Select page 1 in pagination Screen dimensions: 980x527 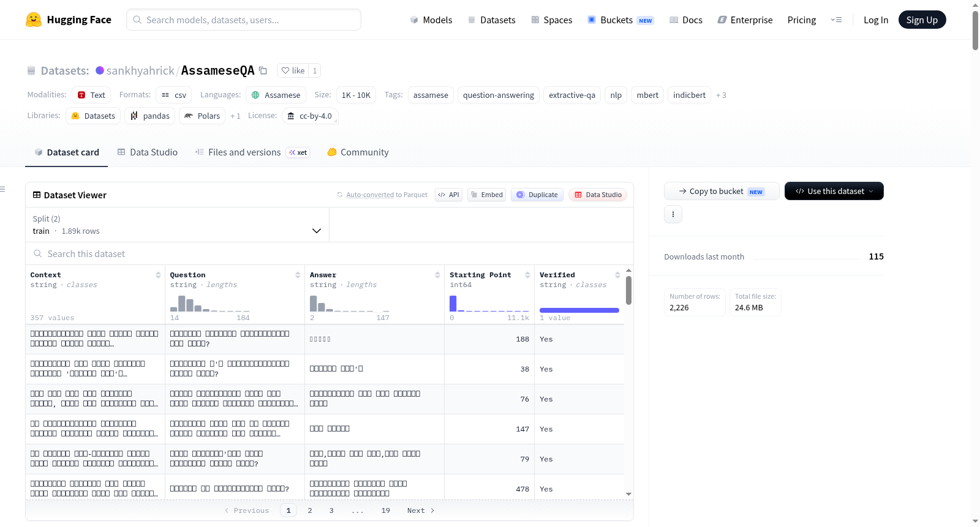(x=288, y=510)
